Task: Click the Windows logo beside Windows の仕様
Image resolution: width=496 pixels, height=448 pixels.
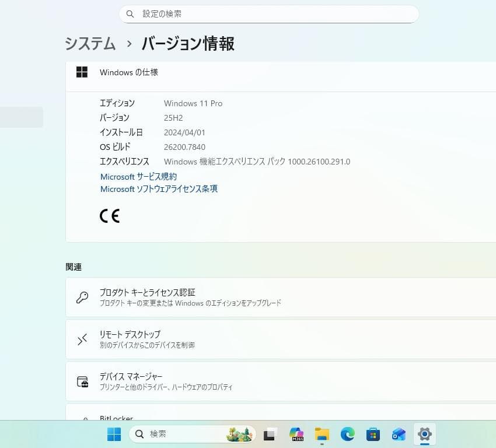Action: click(x=82, y=72)
